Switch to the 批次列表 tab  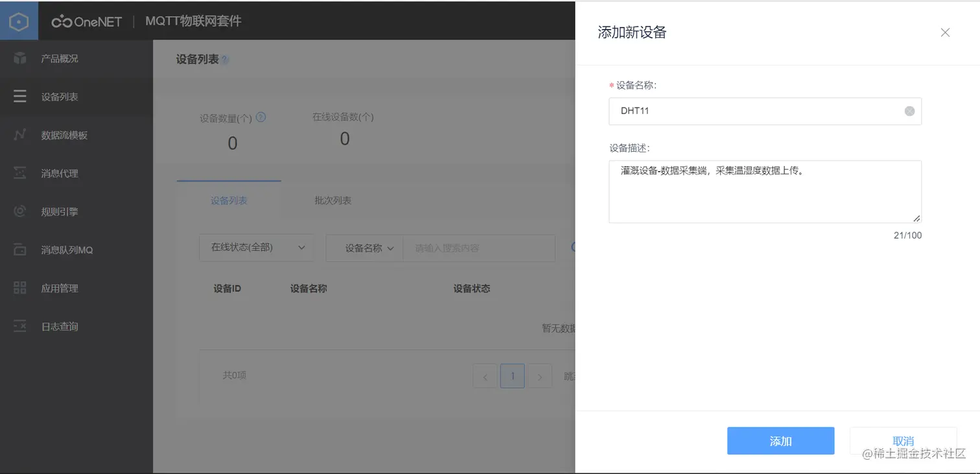coord(333,200)
